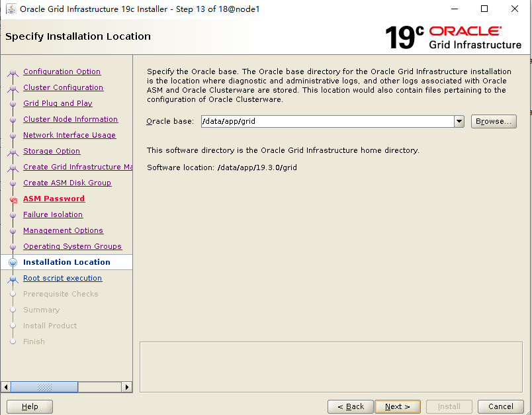532x415 pixels.
Task: Click the Java installer window icon
Action: 11,9
